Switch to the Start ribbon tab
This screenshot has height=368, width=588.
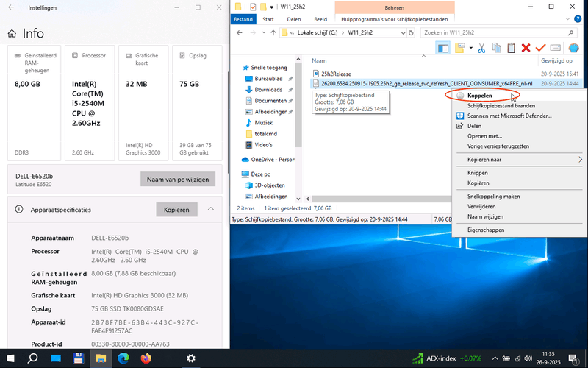pos(268,20)
